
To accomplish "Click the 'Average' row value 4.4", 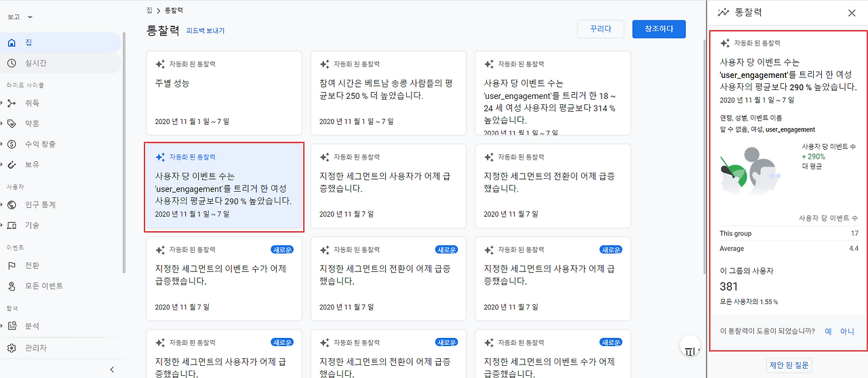I will [x=854, y=249].
